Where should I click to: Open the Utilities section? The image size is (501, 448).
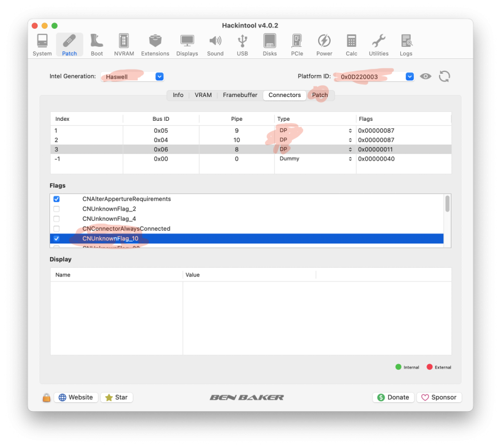(x=379, y=45)
